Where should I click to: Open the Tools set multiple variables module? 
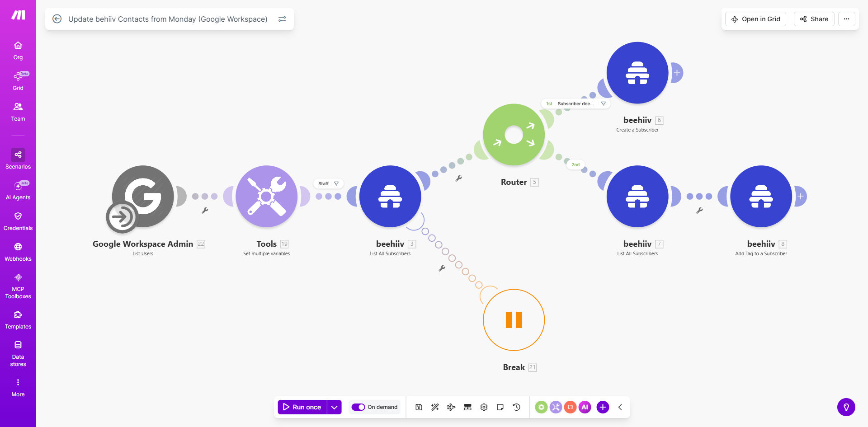(267, 196)
